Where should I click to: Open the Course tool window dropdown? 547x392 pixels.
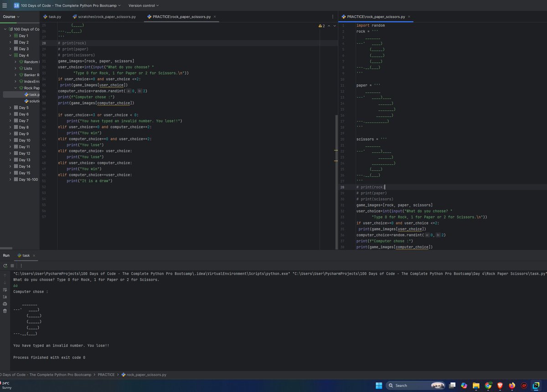(x=11, y=17)
